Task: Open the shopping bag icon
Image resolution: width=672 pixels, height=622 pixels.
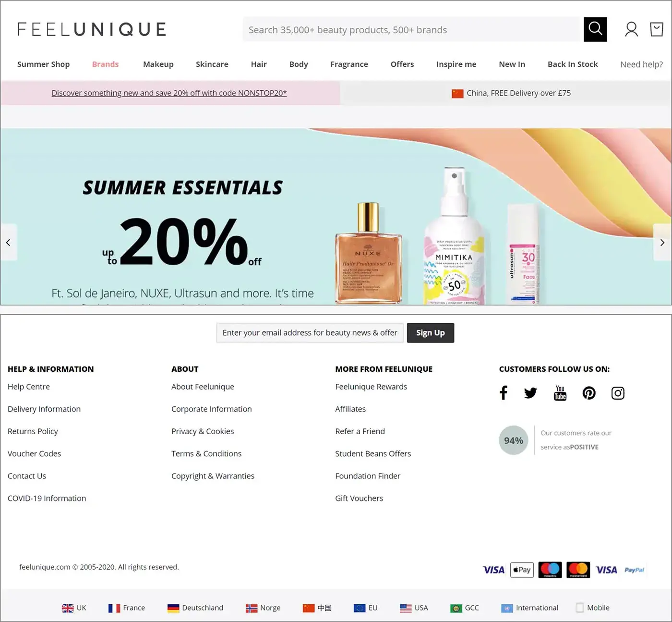Action: point(657,29)
